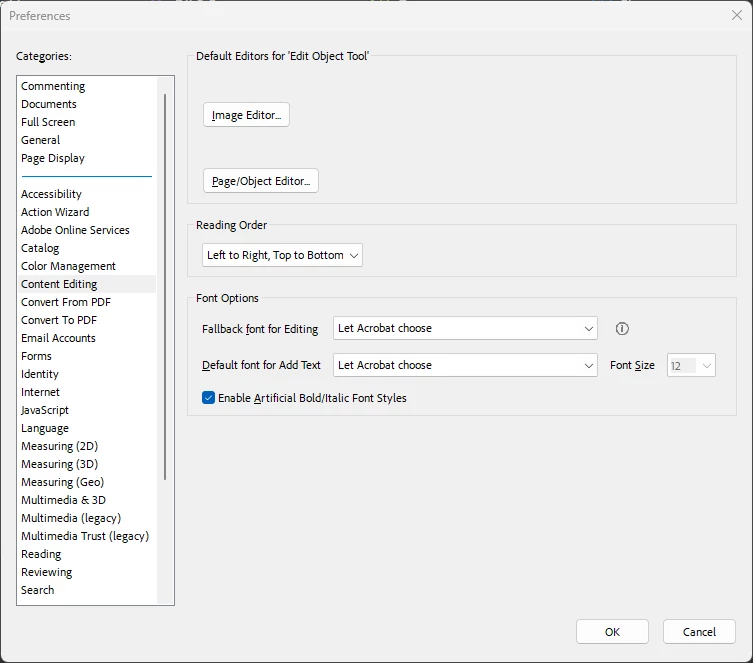Select Measuring (Geo) category
The width and height of the screenshot is (753, 663).
pyautogui.click(x=87, y=482)
